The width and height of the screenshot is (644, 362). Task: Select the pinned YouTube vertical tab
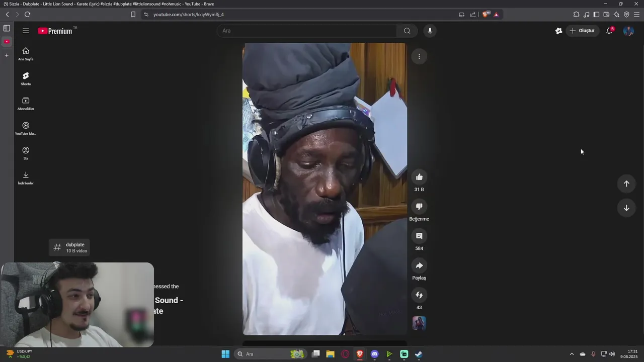[7, 41]
